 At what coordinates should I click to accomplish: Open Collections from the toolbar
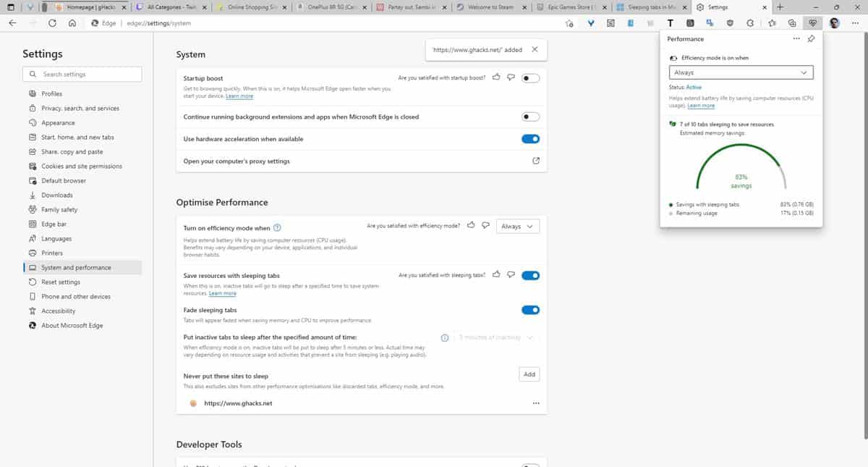[x=792, y=22]
